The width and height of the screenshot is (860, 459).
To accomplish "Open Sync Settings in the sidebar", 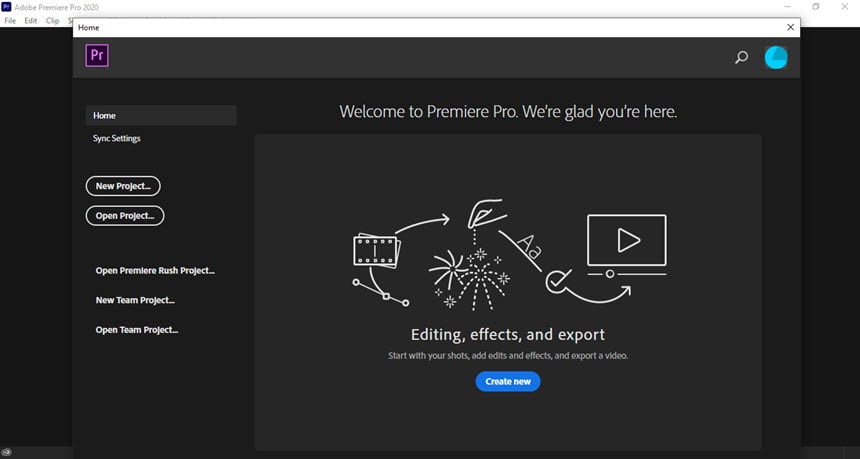I will point(117,138).
